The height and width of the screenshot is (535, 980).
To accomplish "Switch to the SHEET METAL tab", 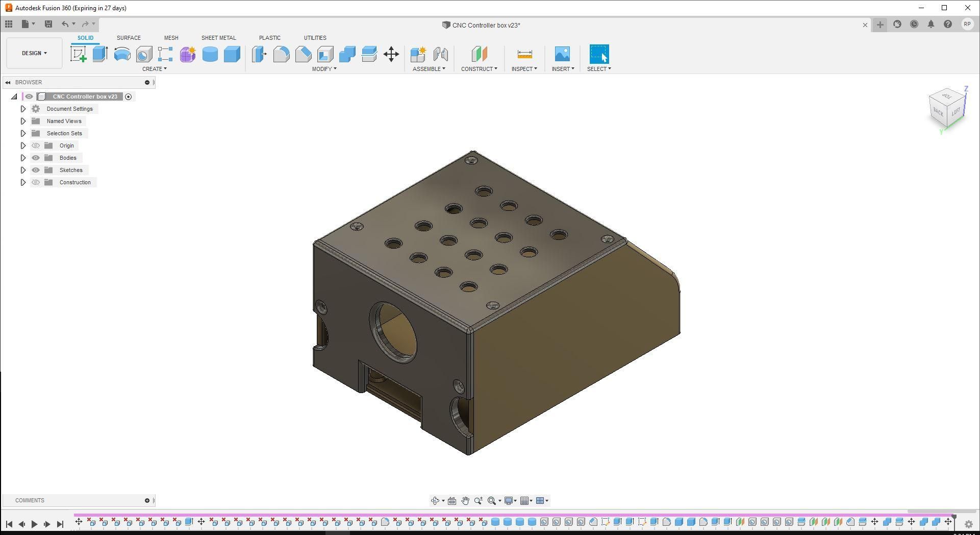I will pyautogui.click(x=218, y=37).
